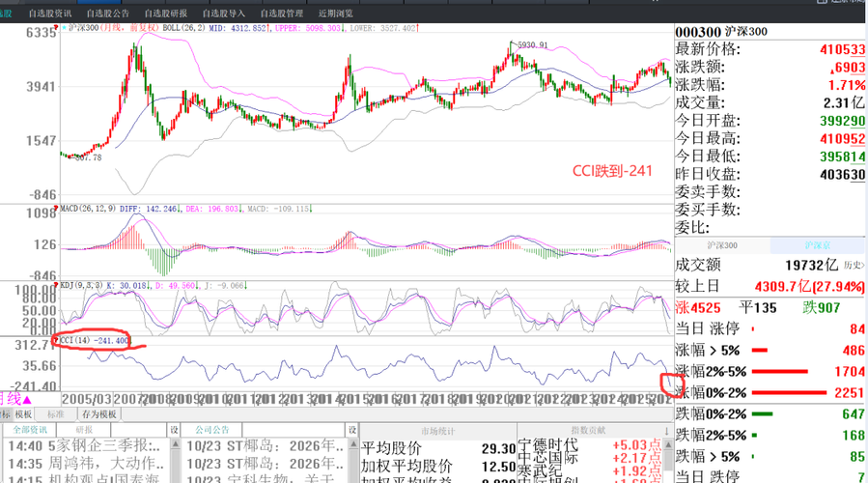The image size is (868, 483).
Task: Open the 14:35 周鸿祎 news item
Action: 86,463
